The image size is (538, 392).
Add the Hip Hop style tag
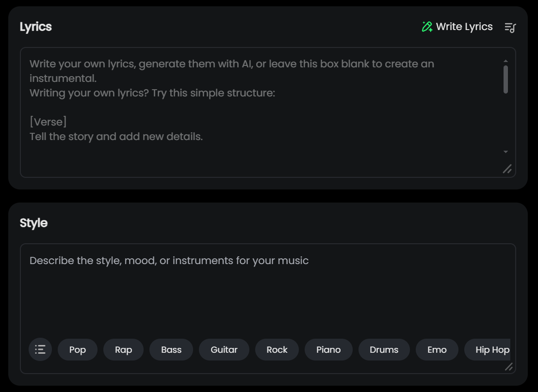click(488, 349)
